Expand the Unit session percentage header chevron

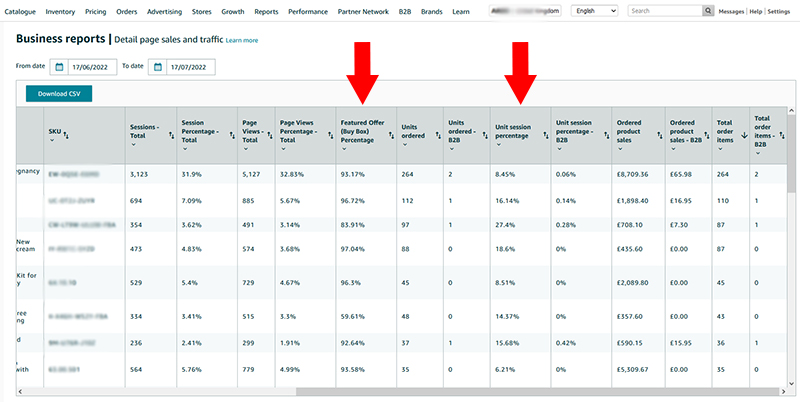coord(498,145)
